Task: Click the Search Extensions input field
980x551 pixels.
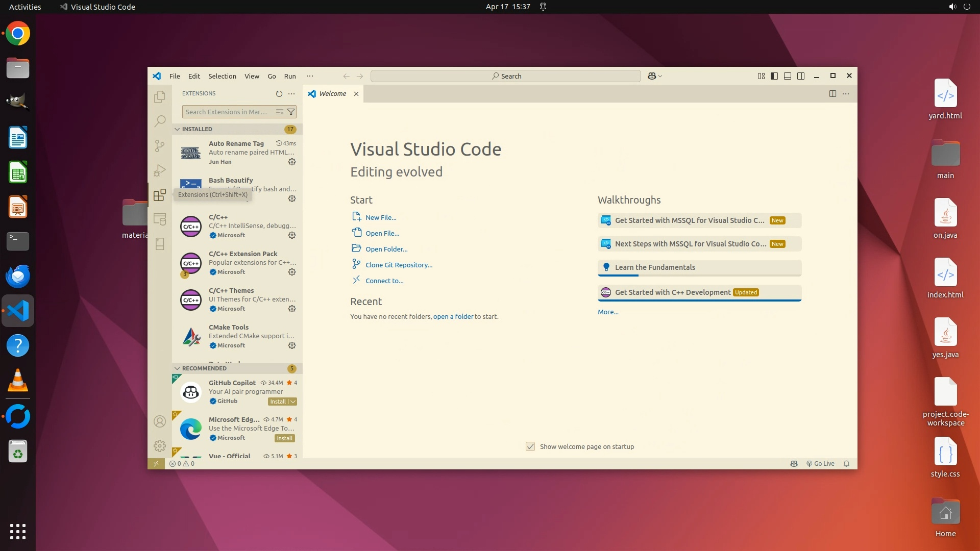Action: click(227, 112)
